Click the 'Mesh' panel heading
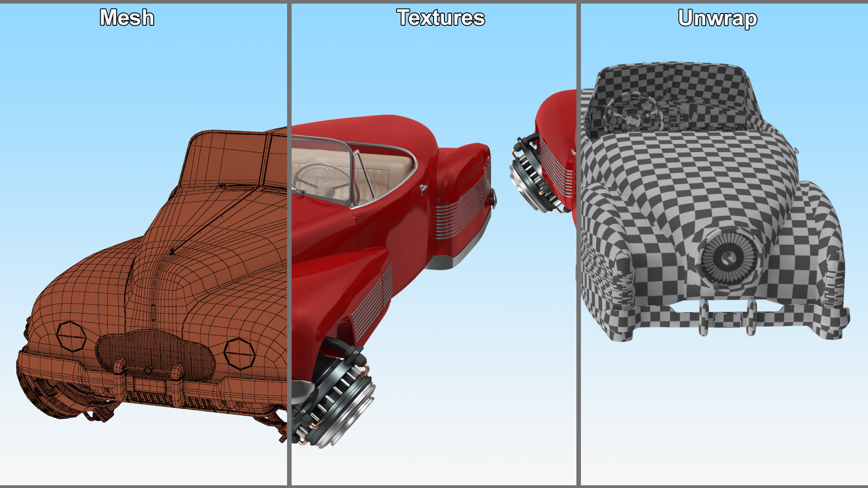868x488 pixels. [x=127, y=18]
